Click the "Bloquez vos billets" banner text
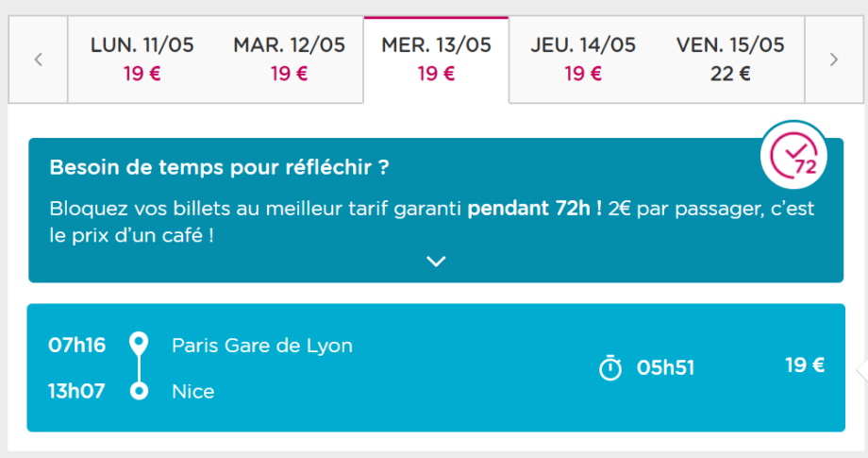 click(x=255, y=208)
